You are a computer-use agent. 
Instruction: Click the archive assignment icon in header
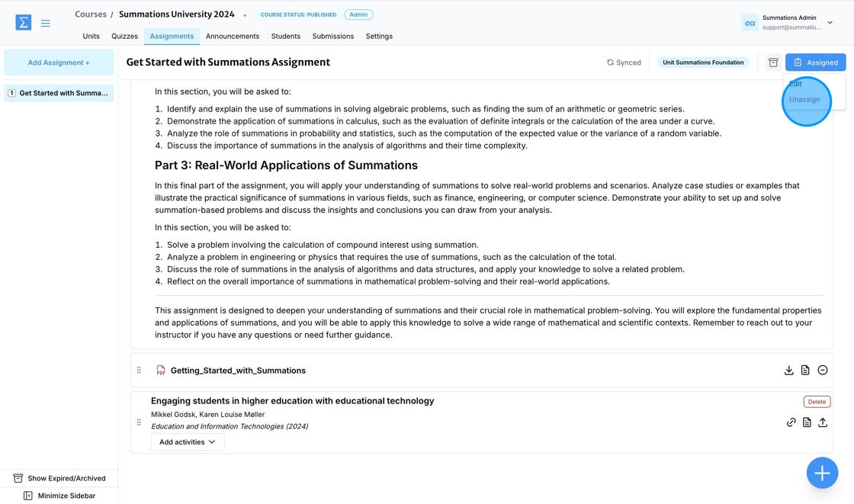tap(773, 62)
